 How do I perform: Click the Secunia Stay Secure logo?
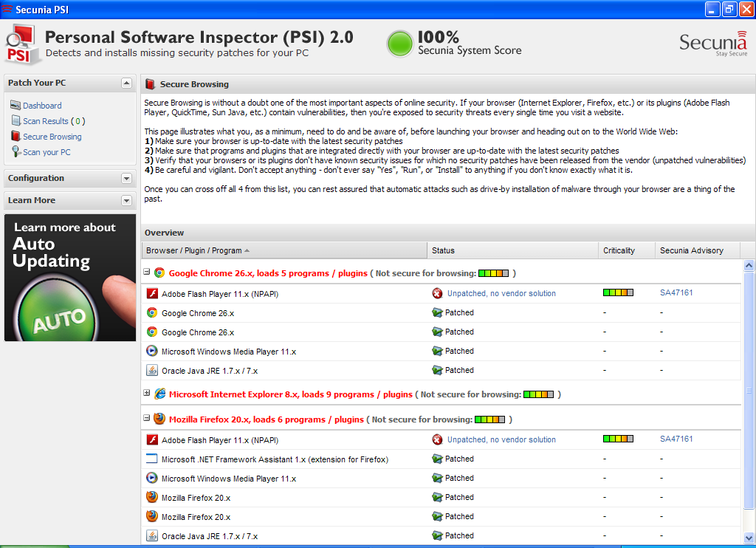(x=713, y=44)
